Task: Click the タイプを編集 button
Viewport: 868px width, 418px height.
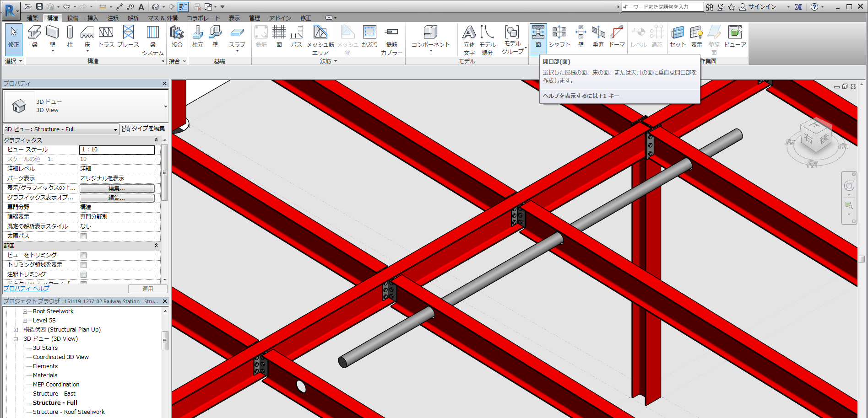Action: 144,129
